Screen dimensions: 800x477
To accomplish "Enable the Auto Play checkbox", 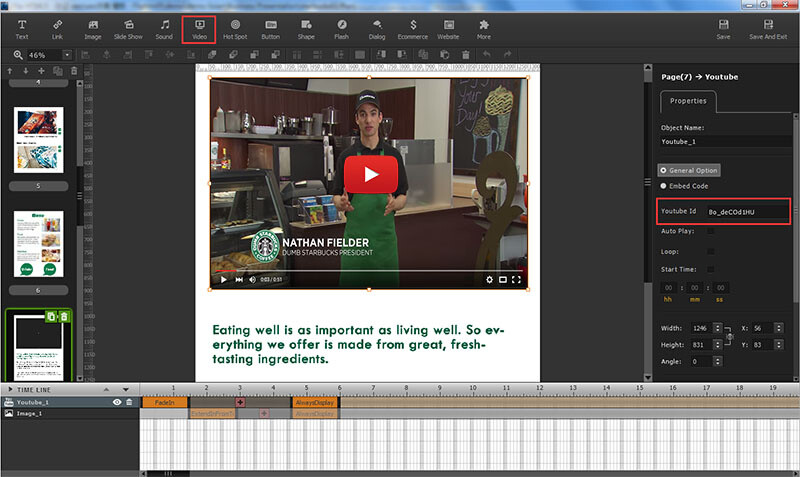I will coord(710,231).
